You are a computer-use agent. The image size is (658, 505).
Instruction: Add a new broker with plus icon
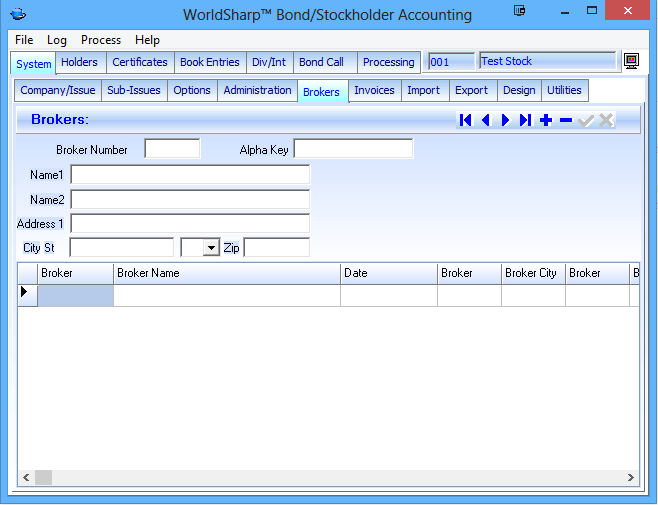click(x=546, y=120)
